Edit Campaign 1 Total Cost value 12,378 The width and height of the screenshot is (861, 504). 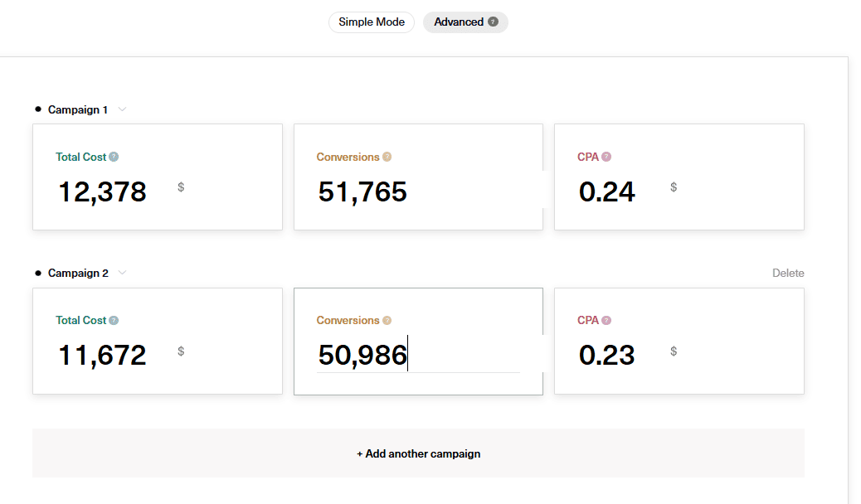tap(102, 191)
